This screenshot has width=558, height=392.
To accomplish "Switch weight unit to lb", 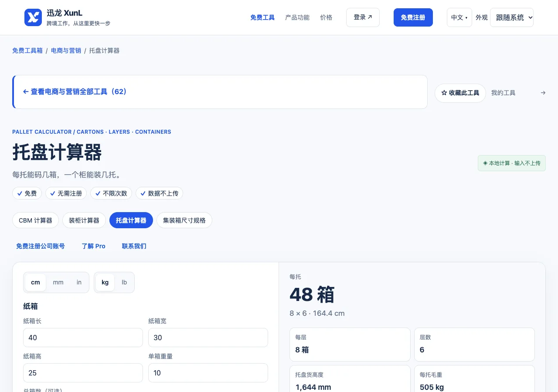I will (x=124, y=282).
